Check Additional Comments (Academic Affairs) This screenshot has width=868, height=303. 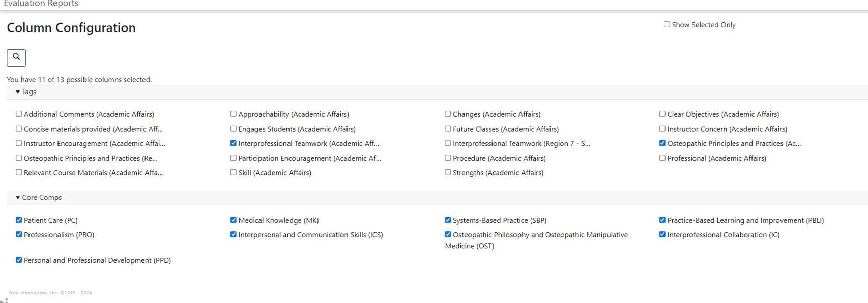coord(19,114)
